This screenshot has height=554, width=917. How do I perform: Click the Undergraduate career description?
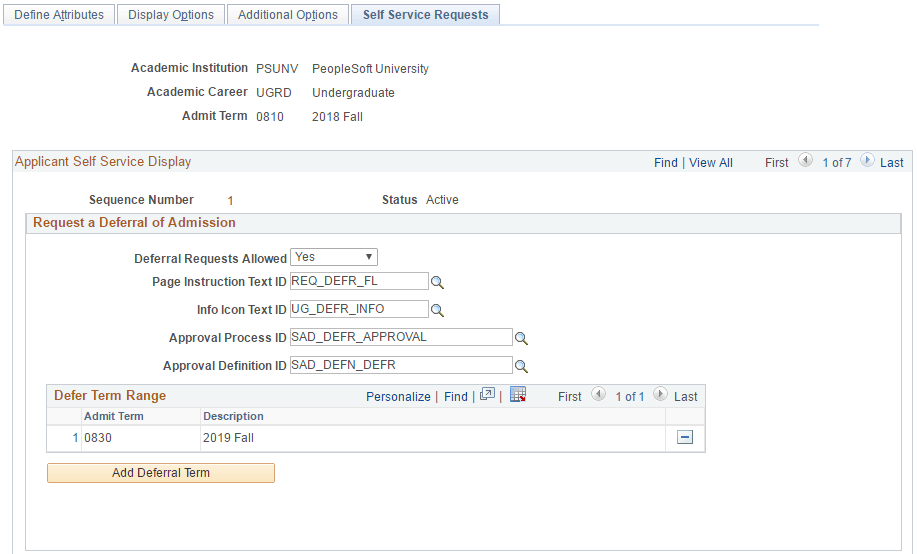(353, 92)
